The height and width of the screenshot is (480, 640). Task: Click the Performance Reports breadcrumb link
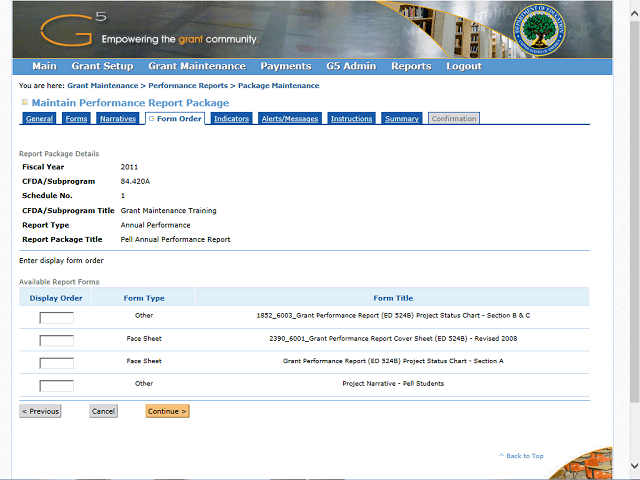(x=187, y=86)
